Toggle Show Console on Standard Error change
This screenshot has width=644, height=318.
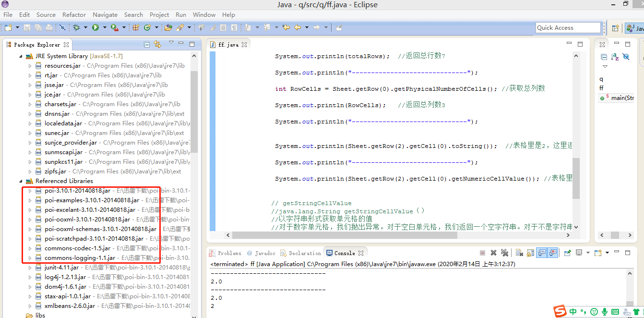tap(553, 253)
